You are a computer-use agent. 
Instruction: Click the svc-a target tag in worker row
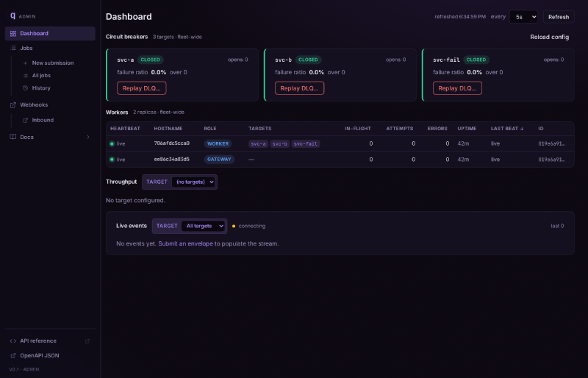[259, 143]
